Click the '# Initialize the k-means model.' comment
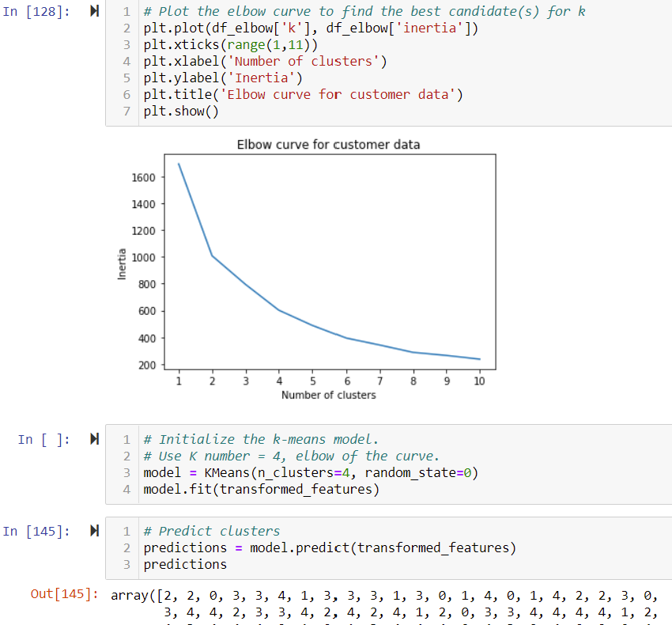 [261, 440]
